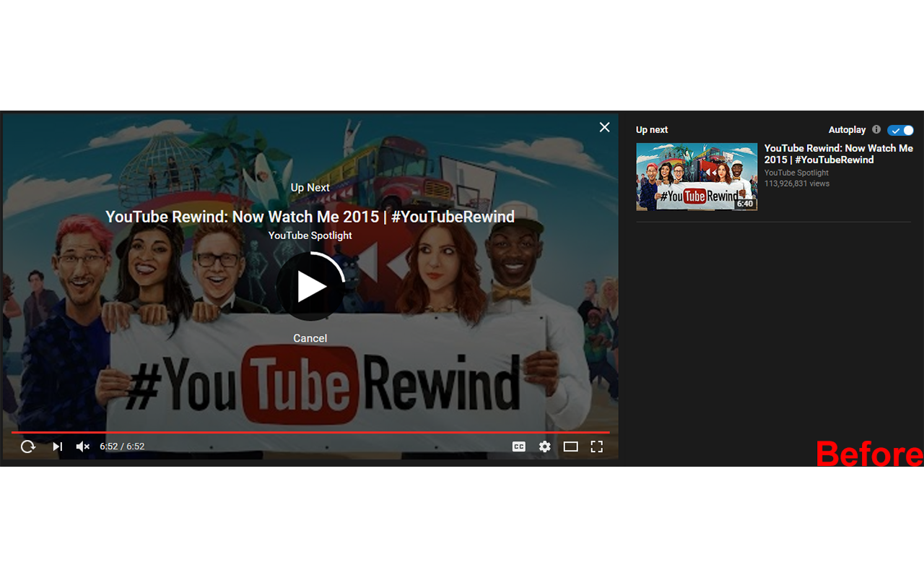Open the Up next video thumbnail
The width and height of the screenshot is (924, 578).
click(x=697, y=177)
